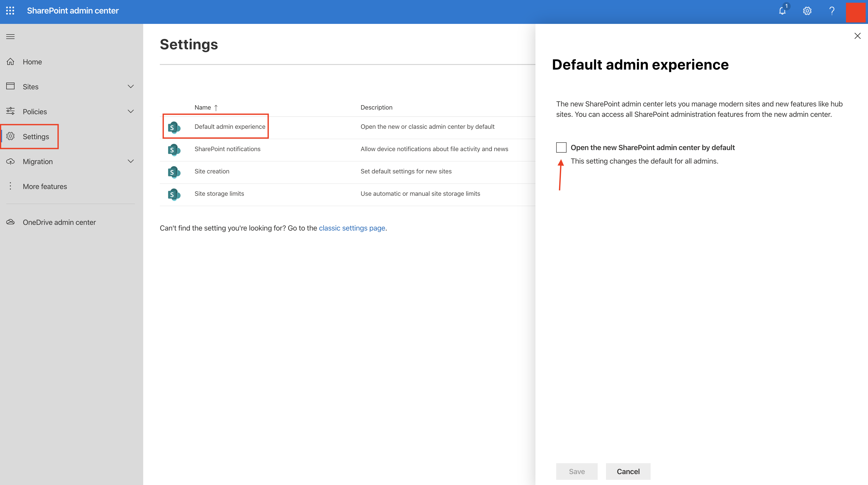Open the Default admin experience row

347,127
